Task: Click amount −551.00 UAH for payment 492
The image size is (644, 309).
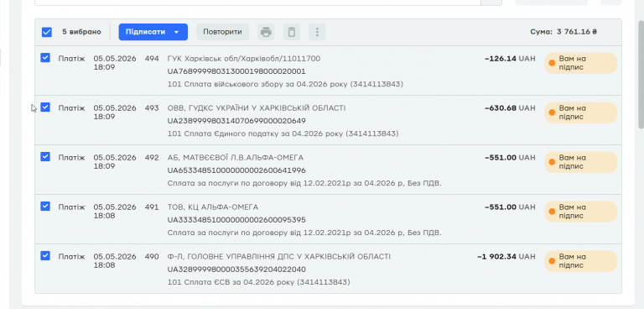Action: [x=510, y=158]
